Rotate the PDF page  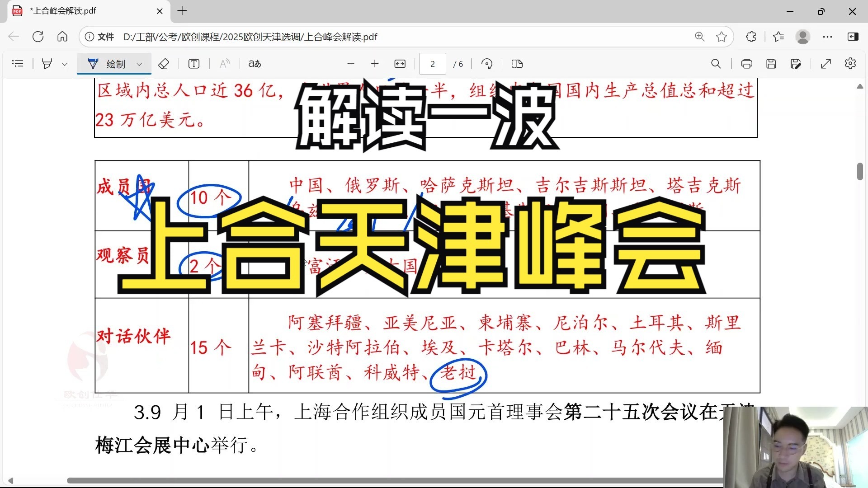click(487, 64)
